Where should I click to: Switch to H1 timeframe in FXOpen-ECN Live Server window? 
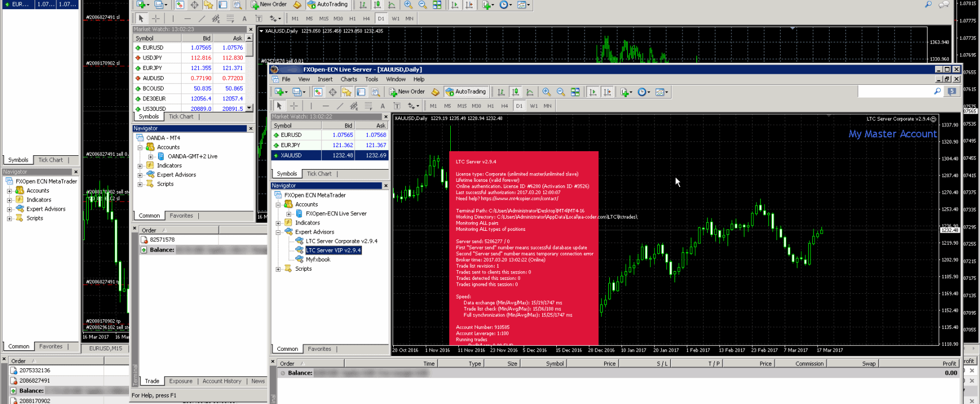click(491, 106)
